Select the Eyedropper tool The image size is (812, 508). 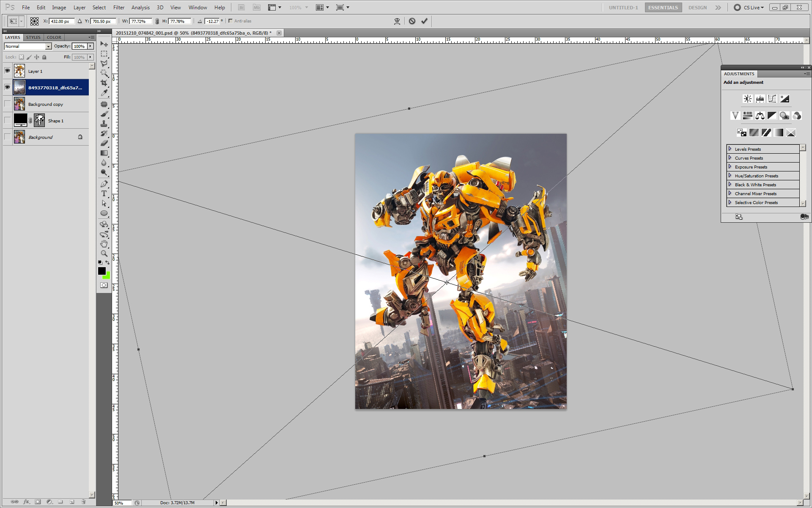pos(104,93)
